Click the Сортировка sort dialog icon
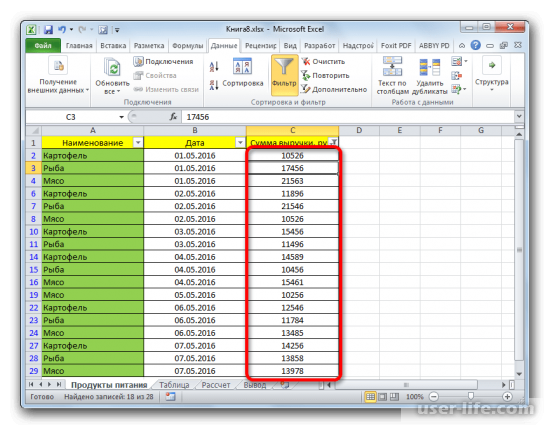 242,66
